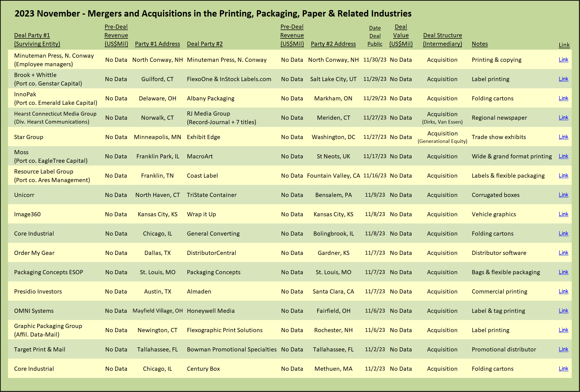Click the 'Party #2 Address' column header
This screenshot has width=580, height=392.
tap(333, 44)
